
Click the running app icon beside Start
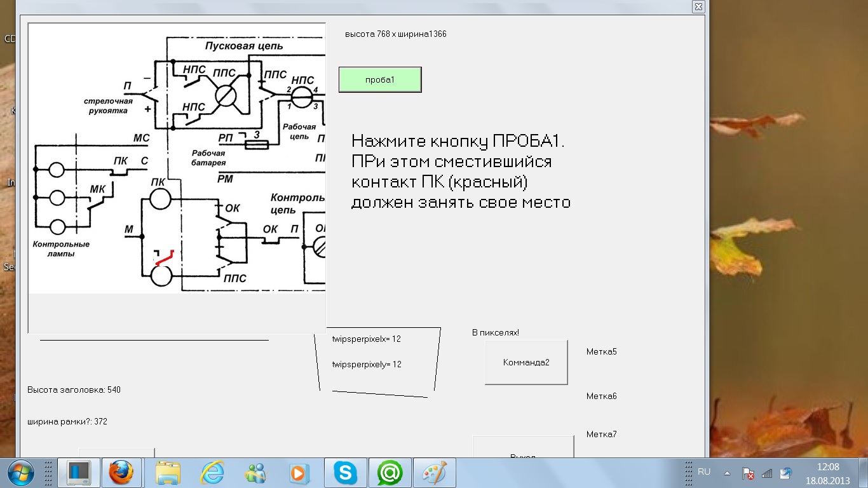79,473
